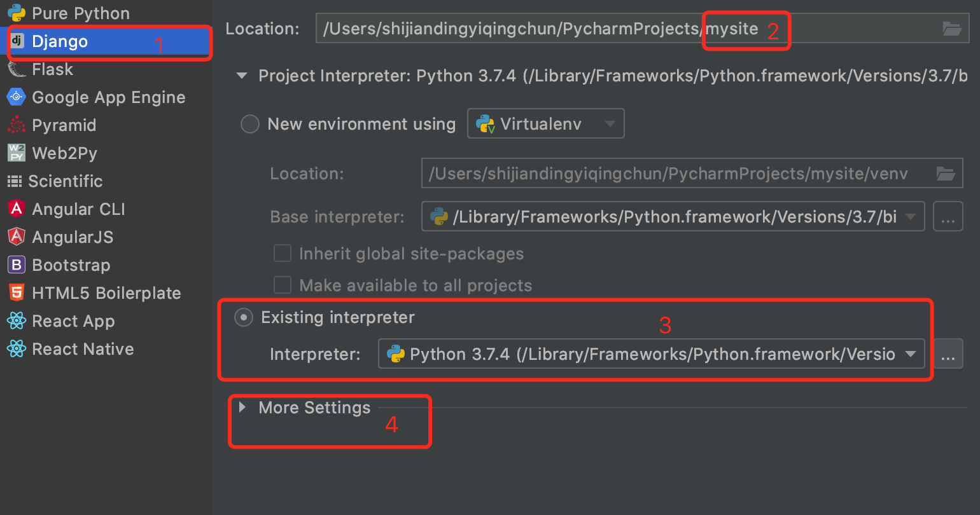980x515 pixels.
Task: Choose Django in project list
Action: click(x=60, y=41)
